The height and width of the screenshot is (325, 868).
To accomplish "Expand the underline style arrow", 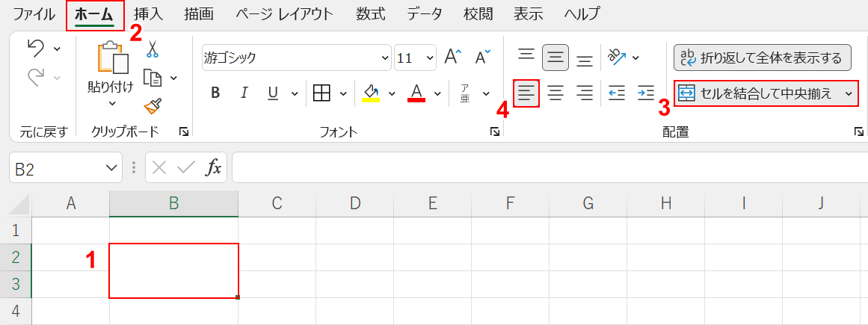I will (295, 93).
